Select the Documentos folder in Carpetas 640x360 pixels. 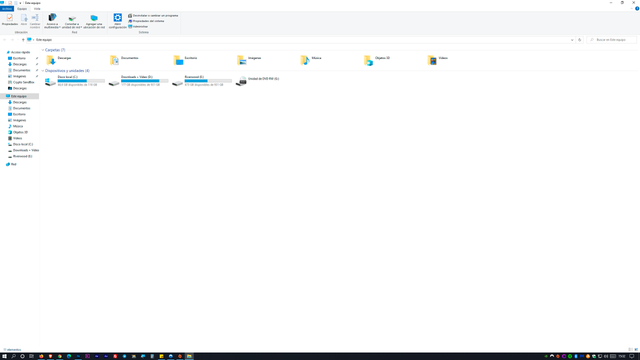124,60
